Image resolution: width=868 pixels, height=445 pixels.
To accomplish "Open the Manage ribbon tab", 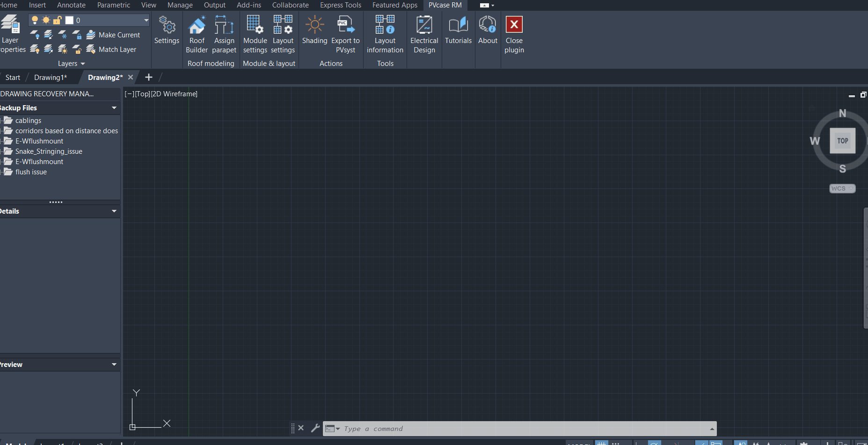I will pos(180,5).
